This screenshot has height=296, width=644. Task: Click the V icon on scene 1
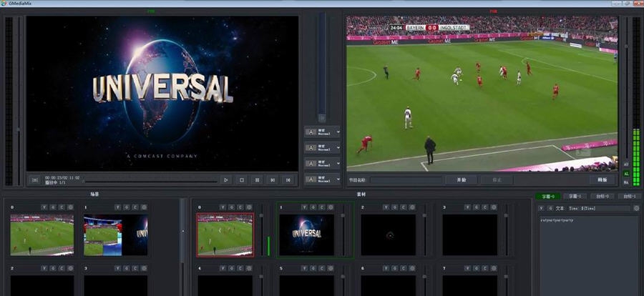coord(117,207)
